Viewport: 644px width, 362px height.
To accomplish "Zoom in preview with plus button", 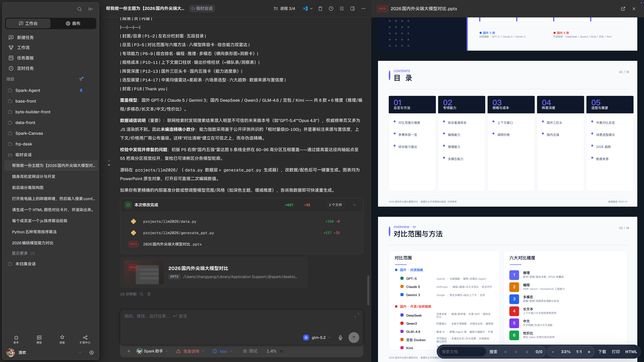I will (589, 351).
